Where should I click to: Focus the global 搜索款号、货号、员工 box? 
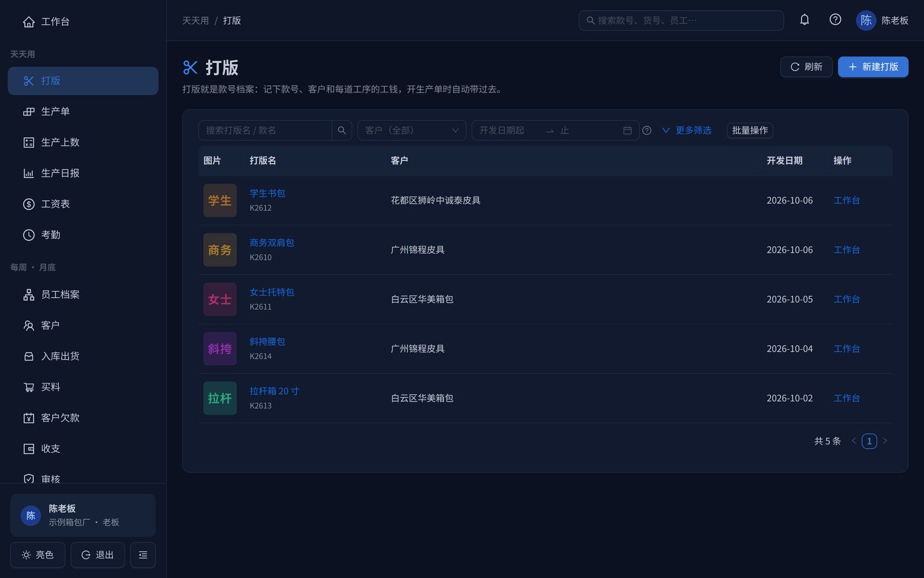tap(681, 20)
